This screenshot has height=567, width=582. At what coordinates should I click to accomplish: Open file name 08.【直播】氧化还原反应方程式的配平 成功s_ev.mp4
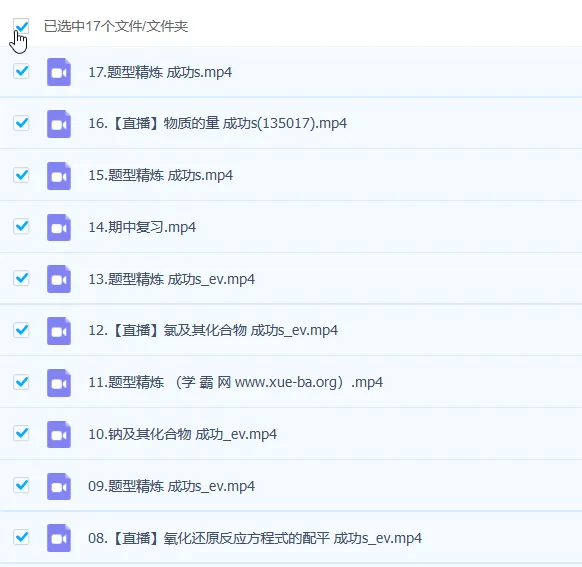click(x=255, y=538)
